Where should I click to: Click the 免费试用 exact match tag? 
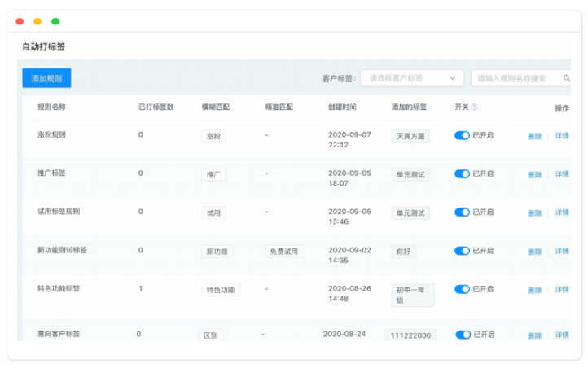283,252
